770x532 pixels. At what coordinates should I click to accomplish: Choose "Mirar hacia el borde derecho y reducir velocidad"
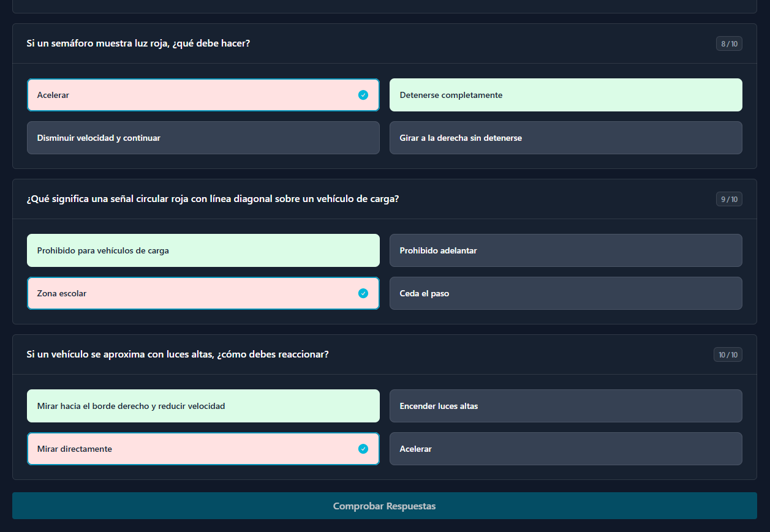pyautogui.click(x=203, y=406)
